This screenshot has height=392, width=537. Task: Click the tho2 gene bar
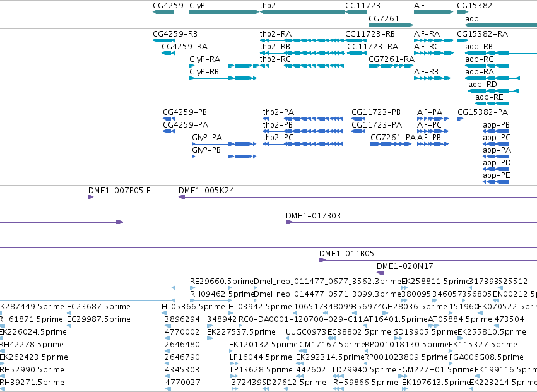pos(302,12)
